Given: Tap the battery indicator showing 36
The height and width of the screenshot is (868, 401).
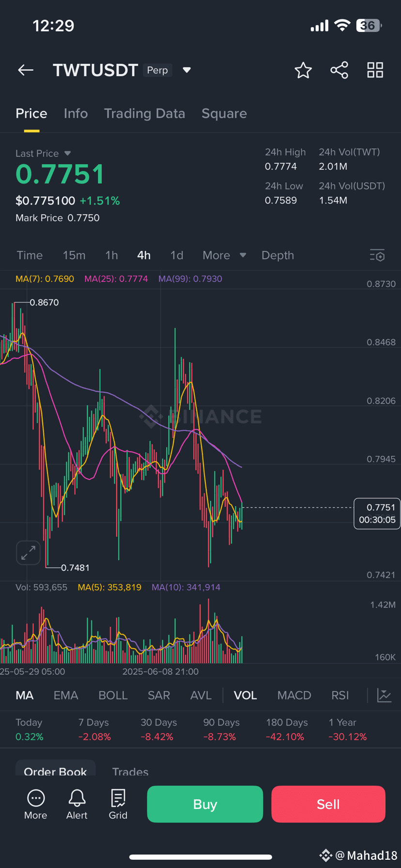Looking at the screenshot, I should click(x=369, y=26).
